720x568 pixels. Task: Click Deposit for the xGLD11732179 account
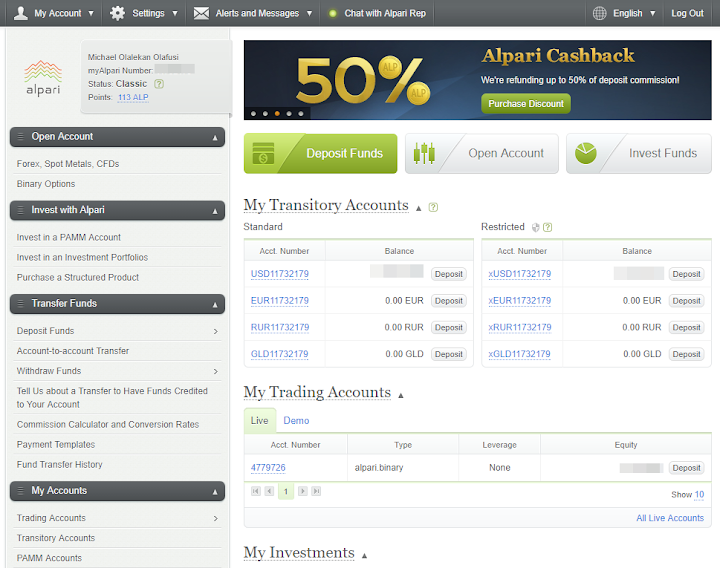[x=686, y=354]
